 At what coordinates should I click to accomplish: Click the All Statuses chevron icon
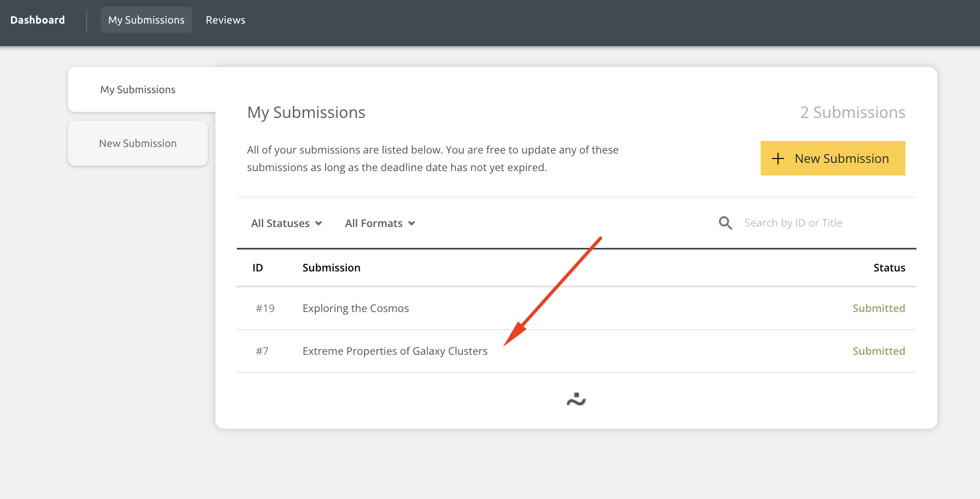pos(318,223)
